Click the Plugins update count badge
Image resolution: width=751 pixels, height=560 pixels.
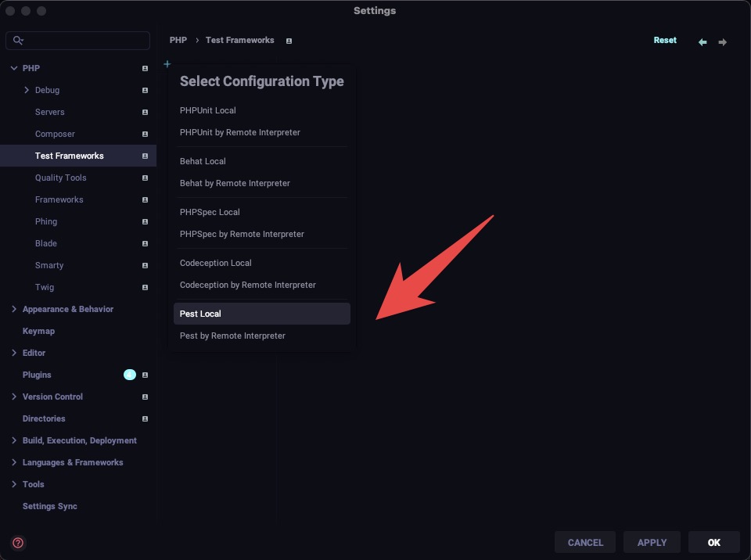(130, 375)
